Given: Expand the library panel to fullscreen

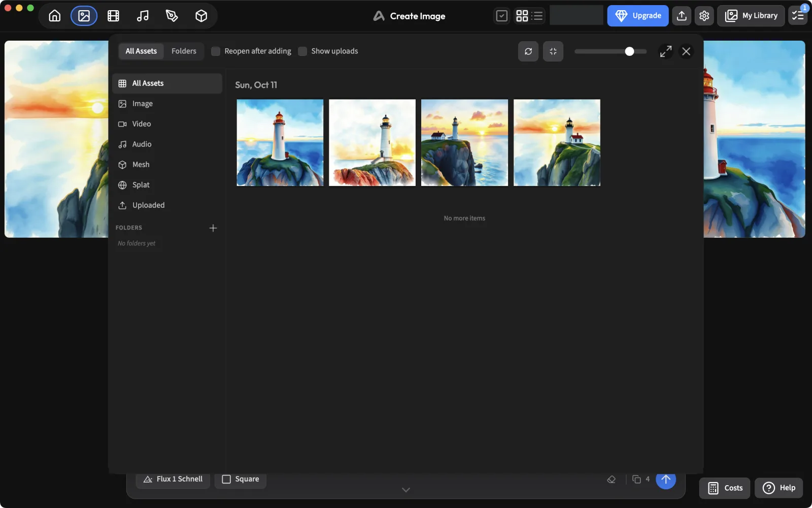Looking at the screenshot, I should tap(666, 51).
